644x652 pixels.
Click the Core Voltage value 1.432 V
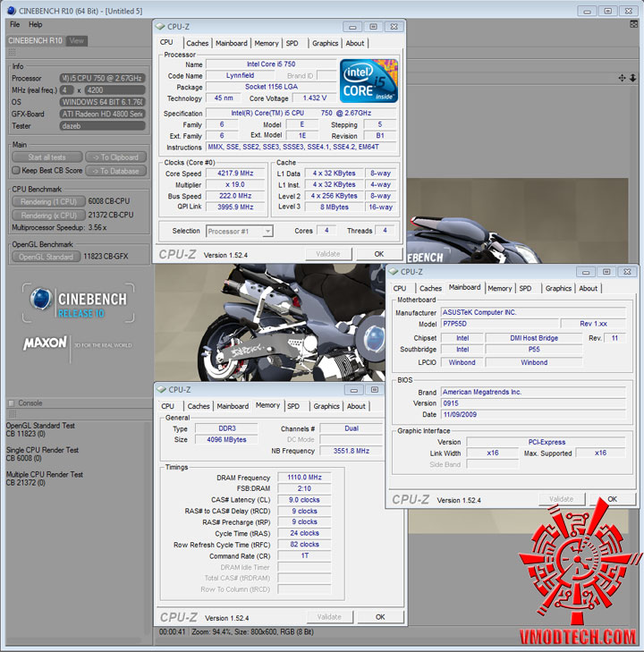[314, 98]
